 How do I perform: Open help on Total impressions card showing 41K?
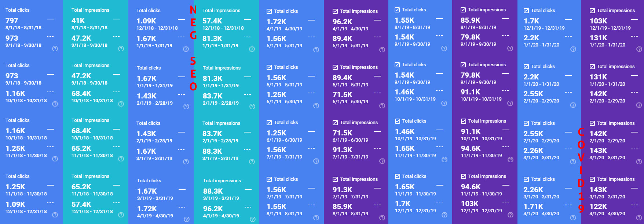(121, 49)
